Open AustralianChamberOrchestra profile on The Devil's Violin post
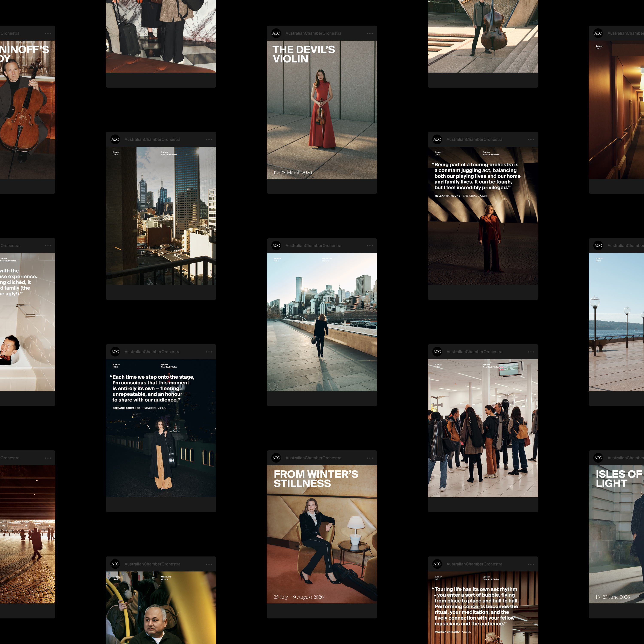644x644 pixels. coord(313,33)
